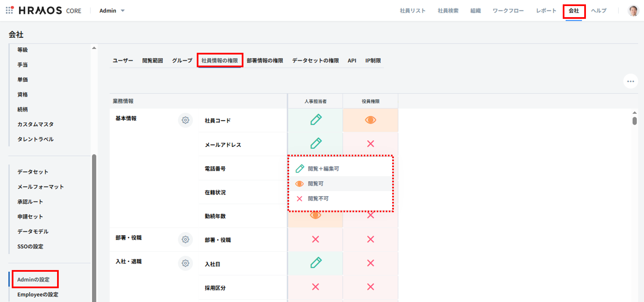This screenshot has width=644, height=302.
Task: Click pencil icon for 社員コード under 人事担当者
Action: pyautogui.click(x=316, y=120)
